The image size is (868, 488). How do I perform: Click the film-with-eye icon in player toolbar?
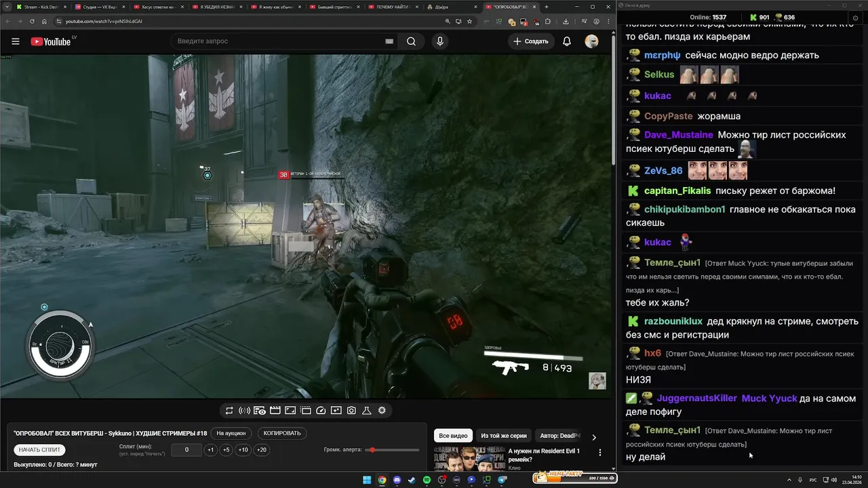(260, 411)
